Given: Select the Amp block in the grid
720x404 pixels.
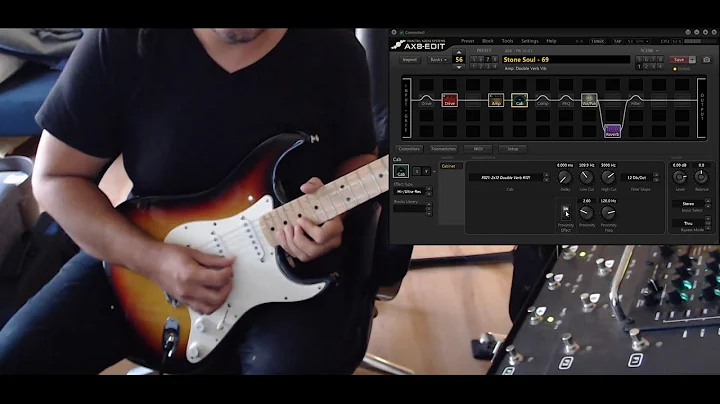Looking at the screenshot, I should (496, 100).
